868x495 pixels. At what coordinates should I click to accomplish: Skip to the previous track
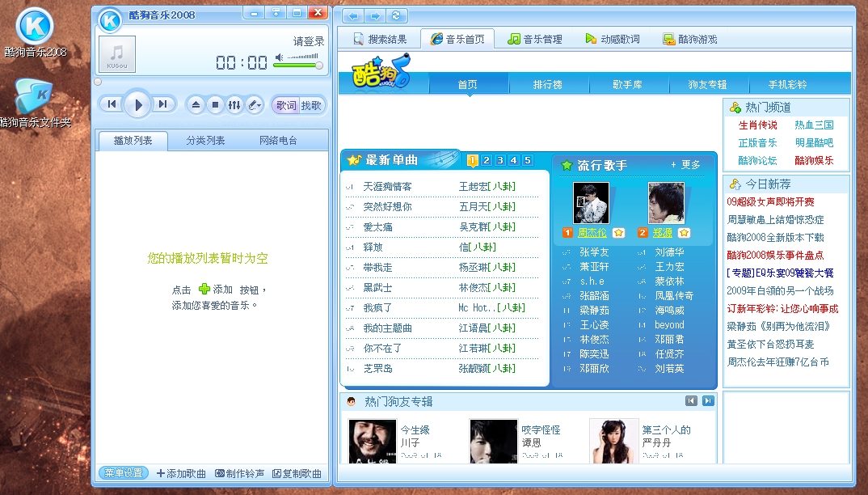[112, 104]
